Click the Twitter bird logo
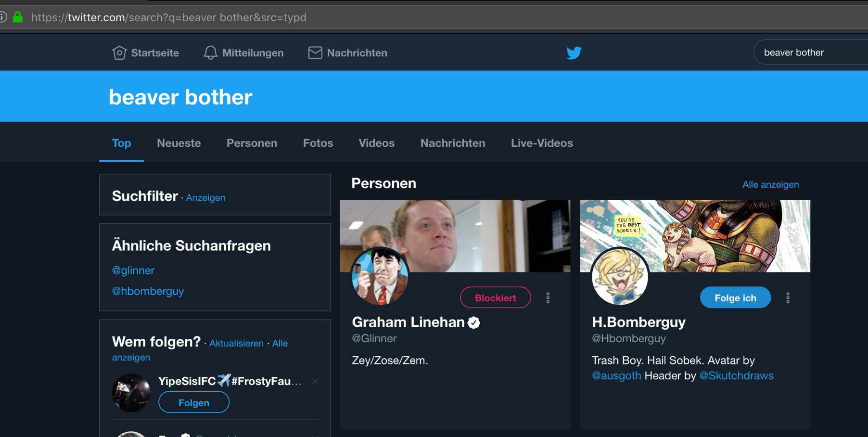The height and width of the screenshot is (437, 868). [574, 53]
